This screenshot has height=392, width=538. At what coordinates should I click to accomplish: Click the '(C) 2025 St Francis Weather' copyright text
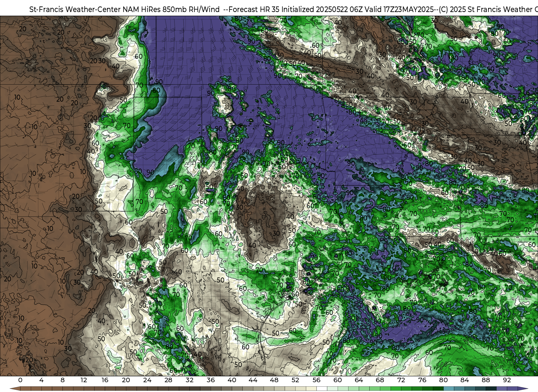(x=485, y=10)
